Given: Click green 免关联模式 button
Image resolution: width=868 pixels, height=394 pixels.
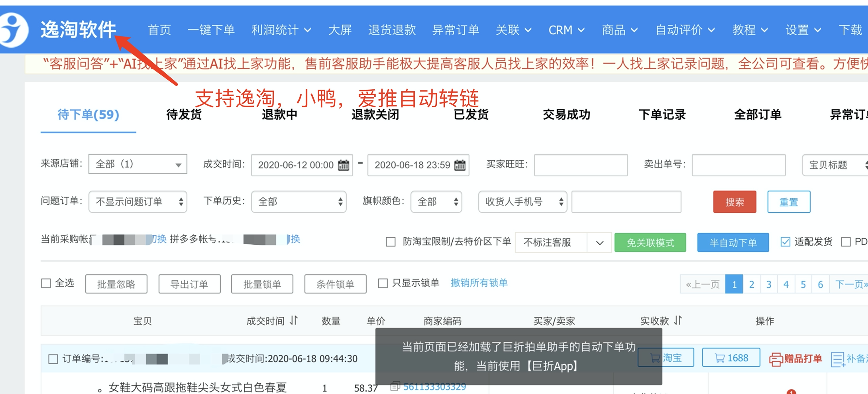Looking at the screenshot, I should (x=650, y=242).
